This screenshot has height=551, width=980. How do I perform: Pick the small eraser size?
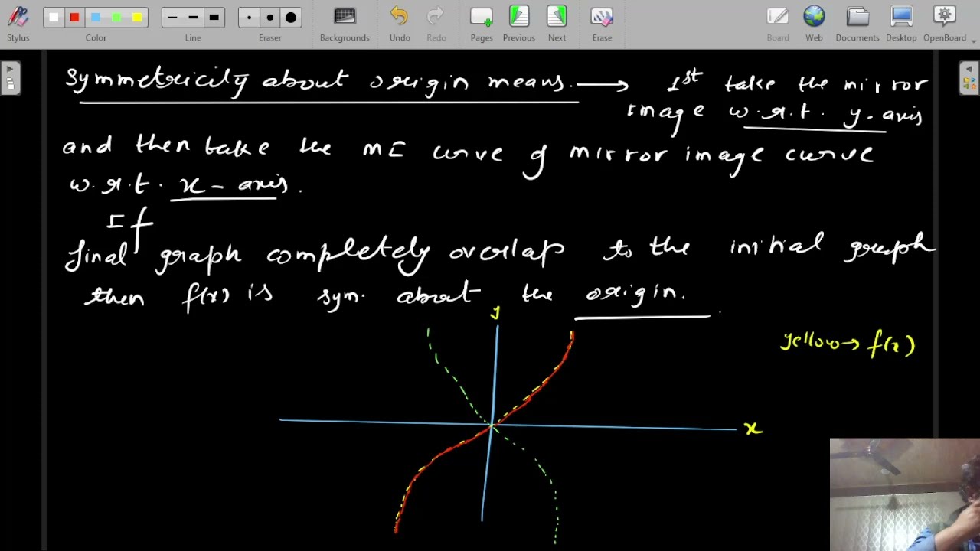[249, 18]
